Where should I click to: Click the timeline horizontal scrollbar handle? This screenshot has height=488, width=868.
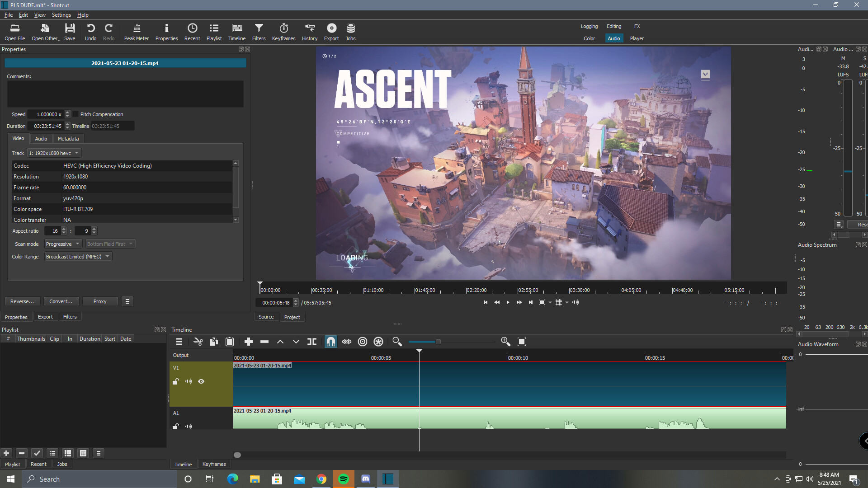pos(237,455)
